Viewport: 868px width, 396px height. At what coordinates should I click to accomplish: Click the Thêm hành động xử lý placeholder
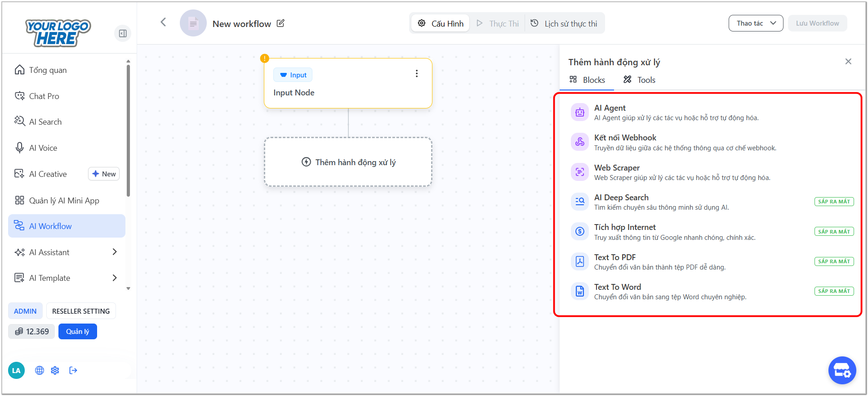click(348, 162)
